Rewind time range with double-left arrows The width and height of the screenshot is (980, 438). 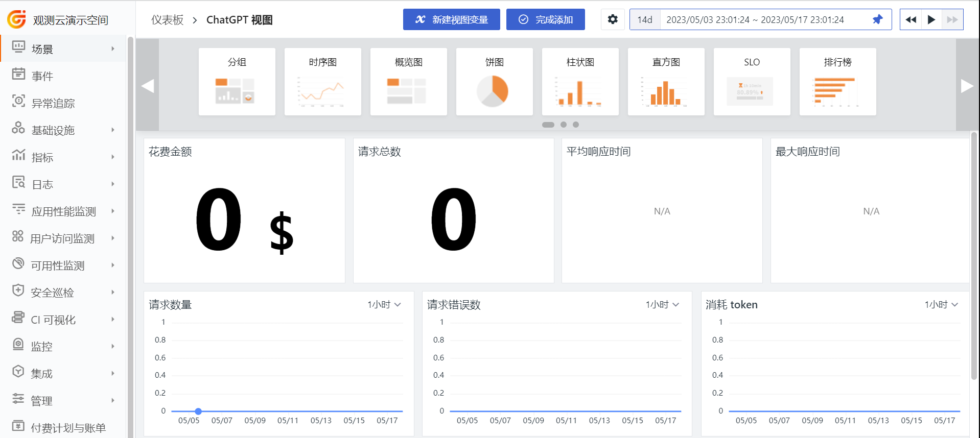[911, 19]
